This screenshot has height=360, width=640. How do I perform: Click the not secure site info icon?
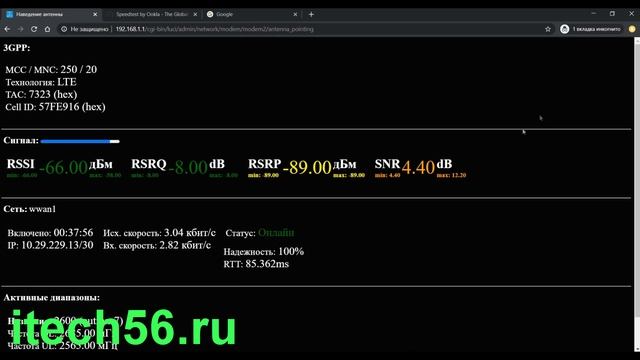click(64, 29)
